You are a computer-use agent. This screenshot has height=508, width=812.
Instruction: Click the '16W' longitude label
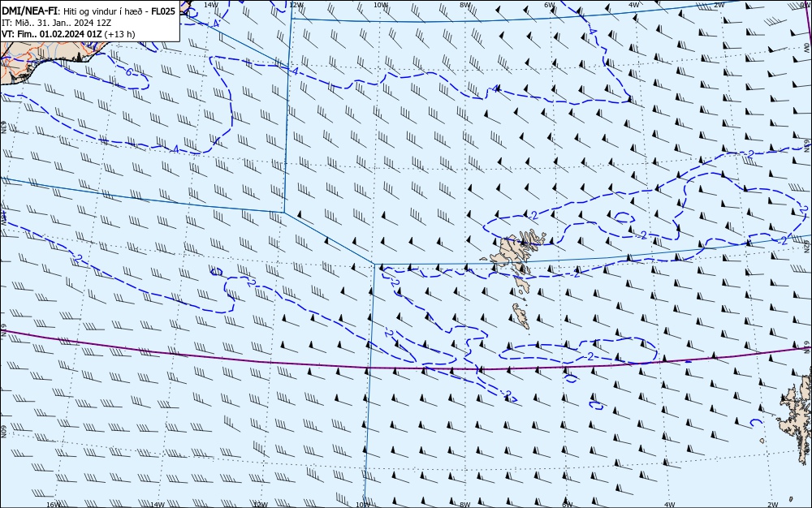pyautogui.click(x=54, y=504)
